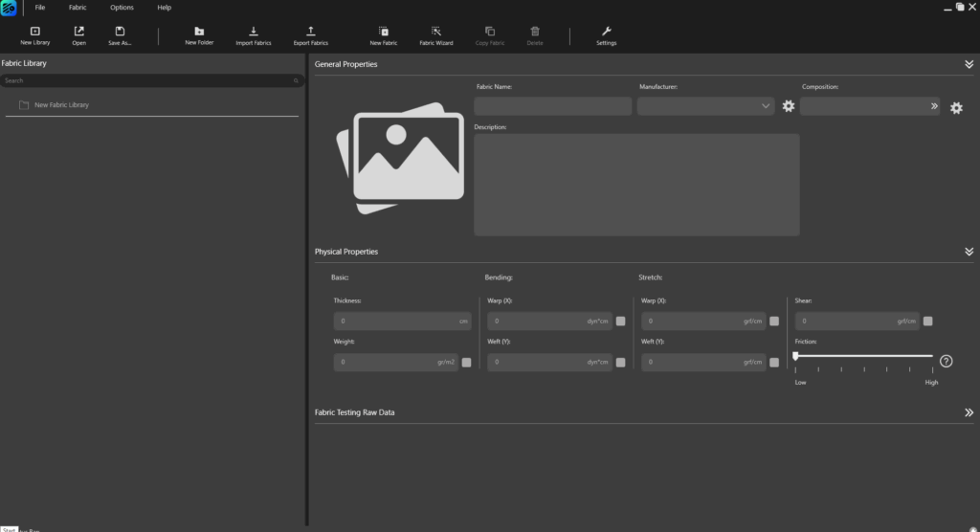The height and width of the screenshot is (532, 980).
Task: Open the Manufacturer dropdown list
Action: [x=705, y=106]
